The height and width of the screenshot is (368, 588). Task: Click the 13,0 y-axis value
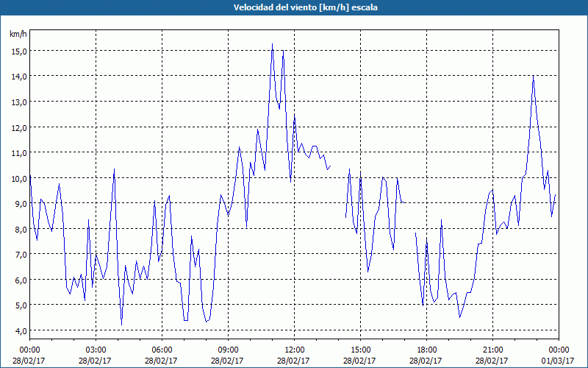click(x=19, y=102)
